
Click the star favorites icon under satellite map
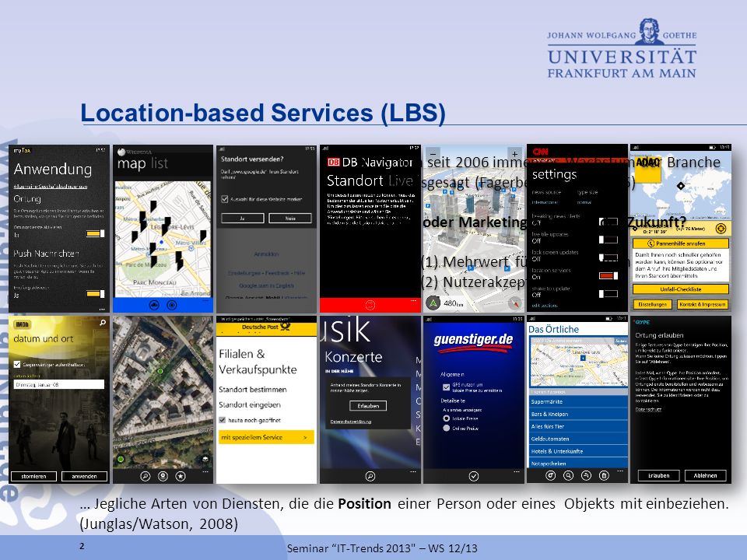point(181,476)
